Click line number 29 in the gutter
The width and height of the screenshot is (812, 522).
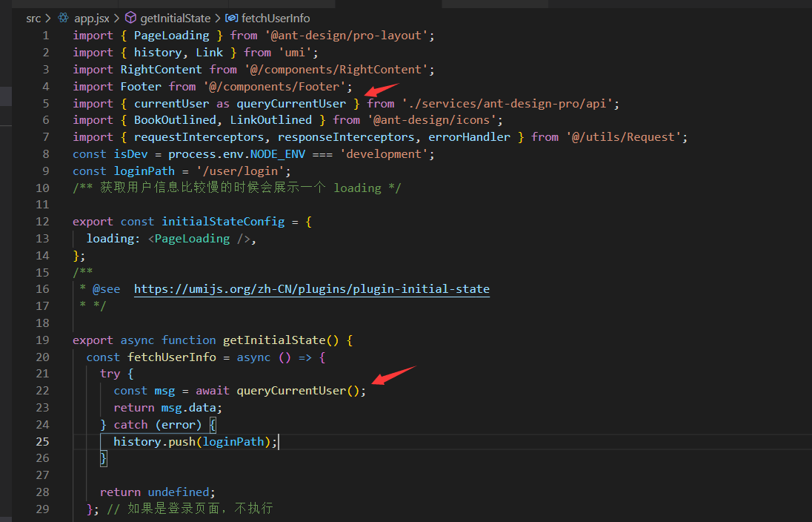(x=42, y=509)
